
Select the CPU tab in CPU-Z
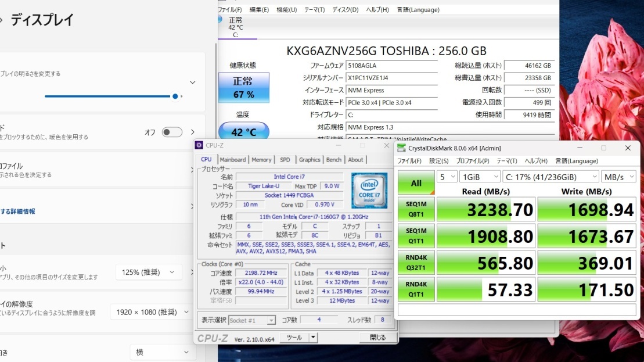click(x=206, y=159)
